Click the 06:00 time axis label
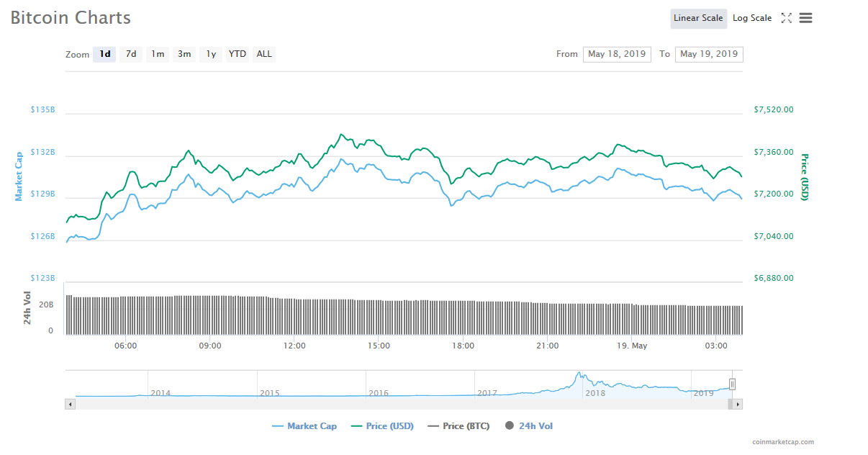868x455 pixels. point(125,346)
